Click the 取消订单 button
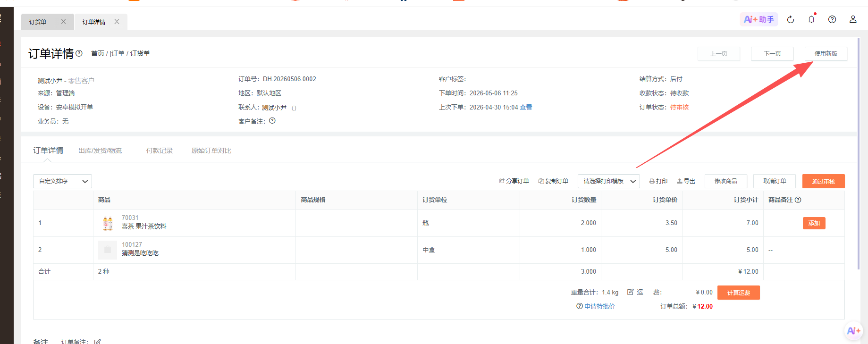Viewport: 868px width, 344px height. 775,181
